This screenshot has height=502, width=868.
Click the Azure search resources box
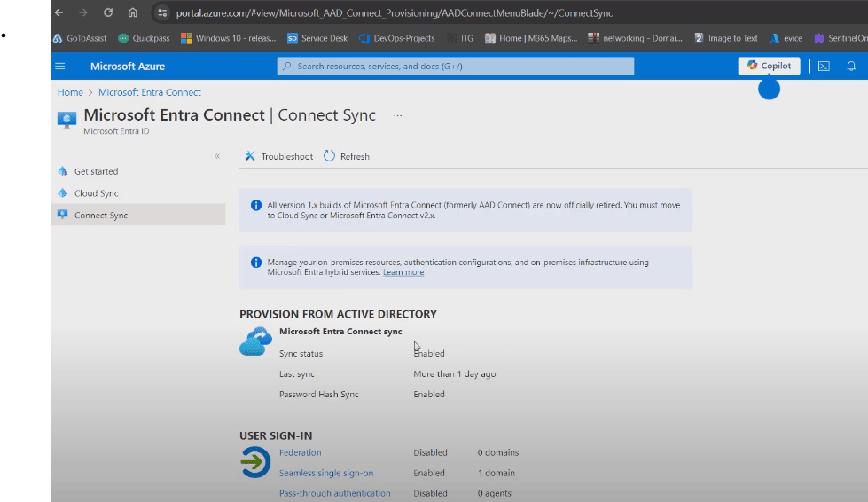pyautogui.click(x=456, y=67)
